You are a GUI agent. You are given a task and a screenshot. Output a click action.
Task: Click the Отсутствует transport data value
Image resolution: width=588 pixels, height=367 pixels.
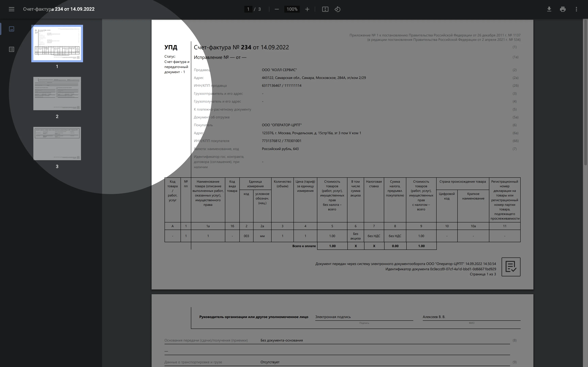click(270, 362)
